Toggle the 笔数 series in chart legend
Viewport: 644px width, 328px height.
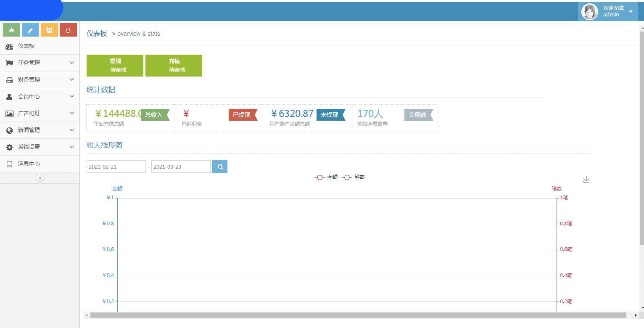click(354, 177)
